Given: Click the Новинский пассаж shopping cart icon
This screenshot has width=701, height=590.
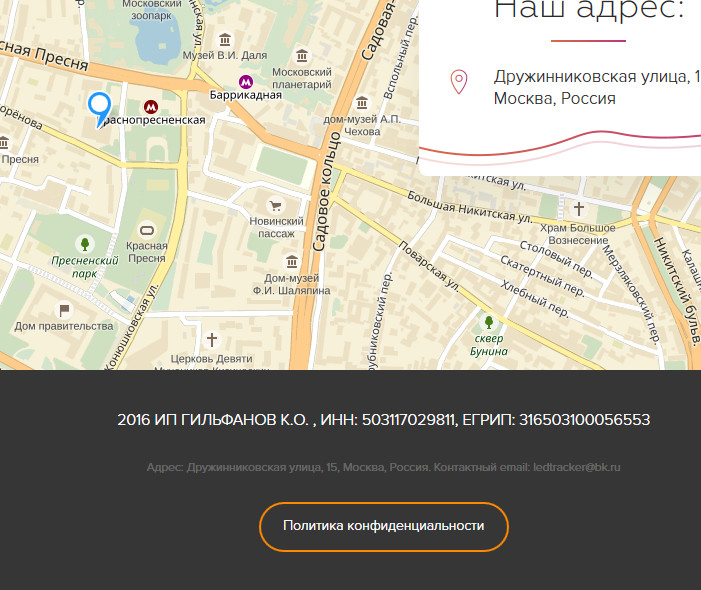Looking at the screenshot, I should coord(276,206).
